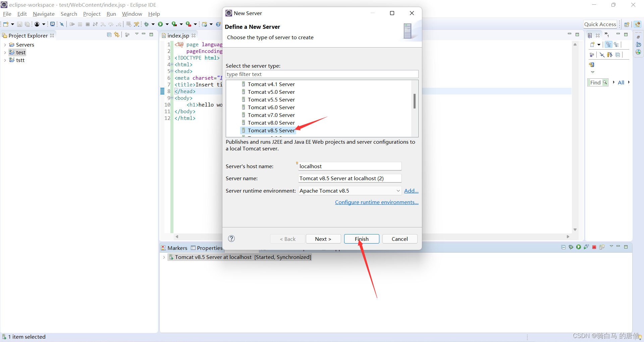The width and height of the screenshot is (644, 342).
Task: Open Server runtime environment dropdown
Action: [398, 191]
